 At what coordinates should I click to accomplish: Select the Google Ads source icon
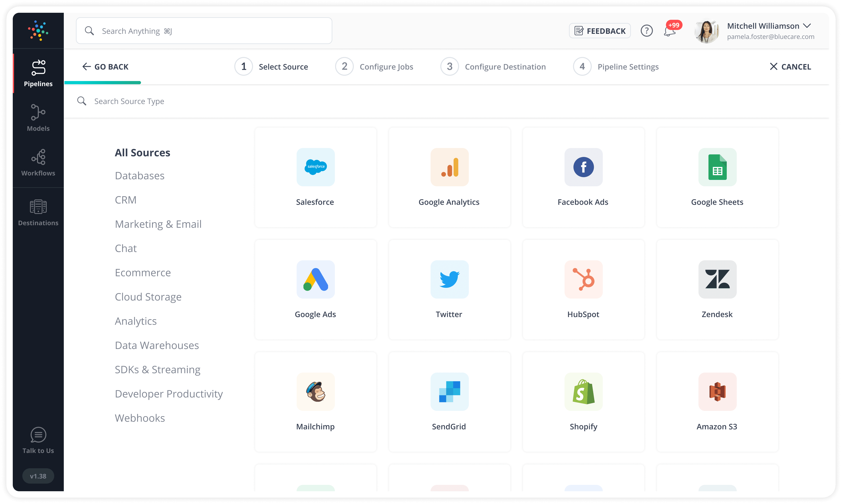(x=315, y=279)
